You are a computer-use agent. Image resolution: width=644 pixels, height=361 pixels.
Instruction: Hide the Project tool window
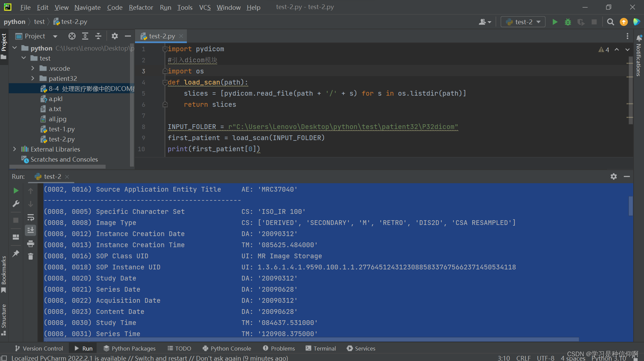128,36
